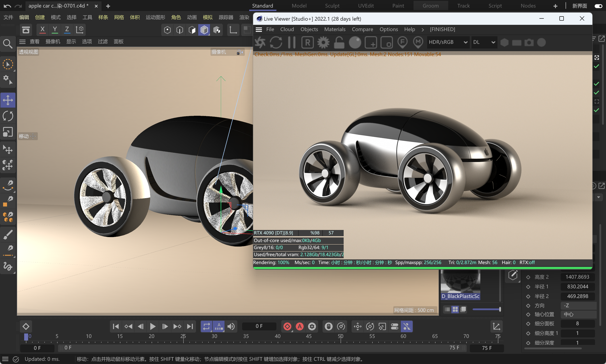Click the 半径 1 value field
The image size is (606, 364).
(x=578, y=286)
